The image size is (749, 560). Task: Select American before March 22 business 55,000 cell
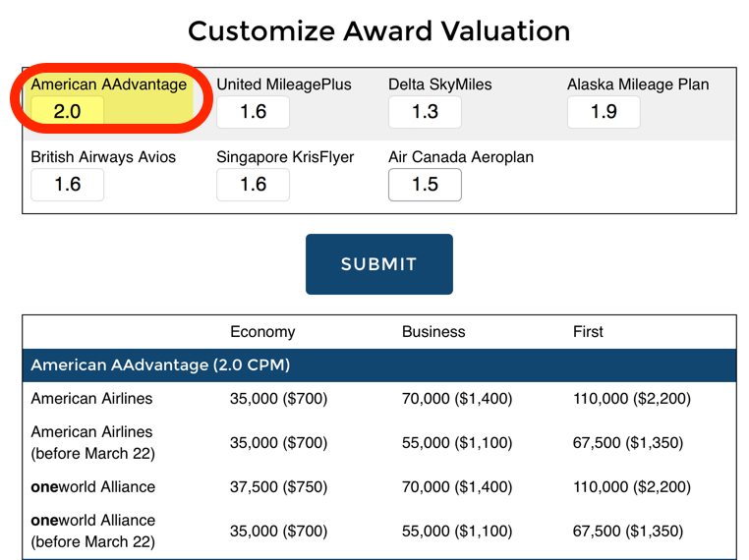point(457,443)
